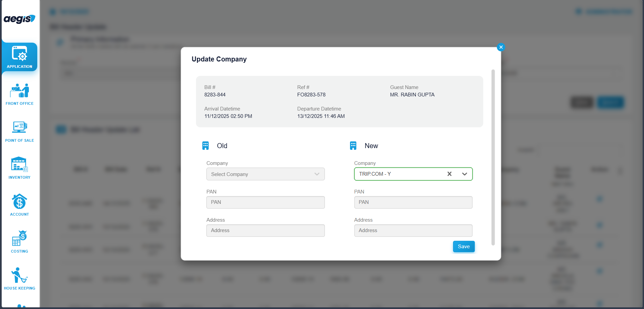
Task: Save the company update
Action: point(463,247)
